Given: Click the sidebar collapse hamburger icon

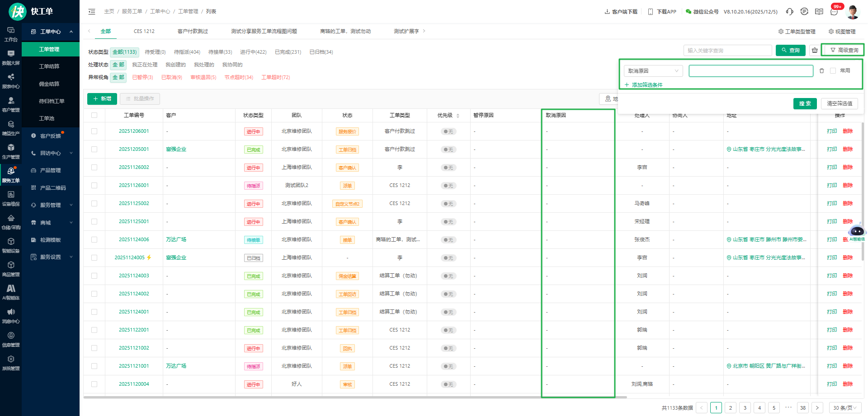Looking at the screenshot, I should (92, 12).
